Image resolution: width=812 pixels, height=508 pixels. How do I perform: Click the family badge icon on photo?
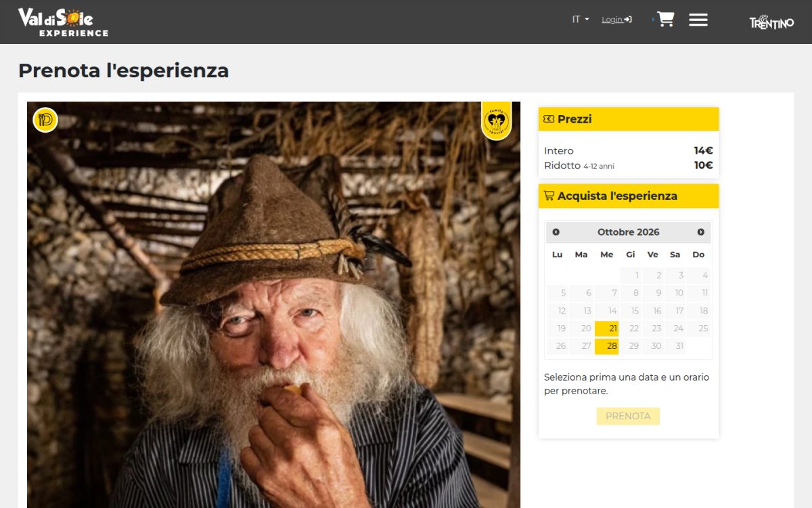[496, 121]
